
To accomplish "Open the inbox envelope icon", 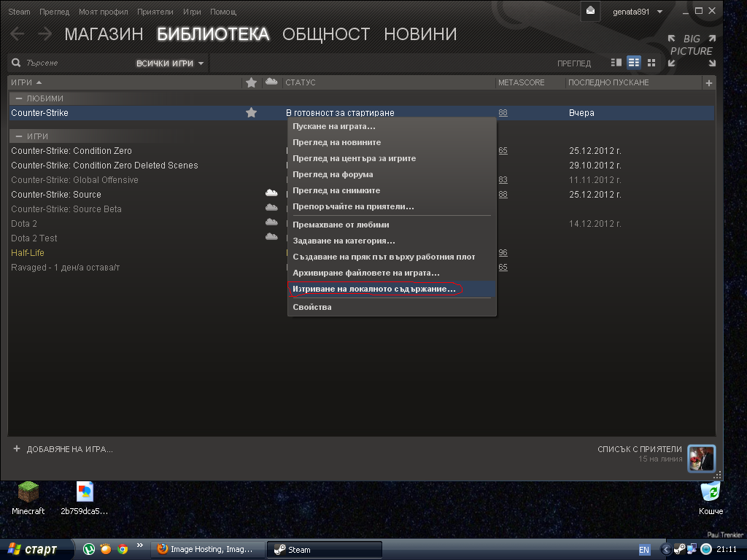I will click(x=590, y=11).
